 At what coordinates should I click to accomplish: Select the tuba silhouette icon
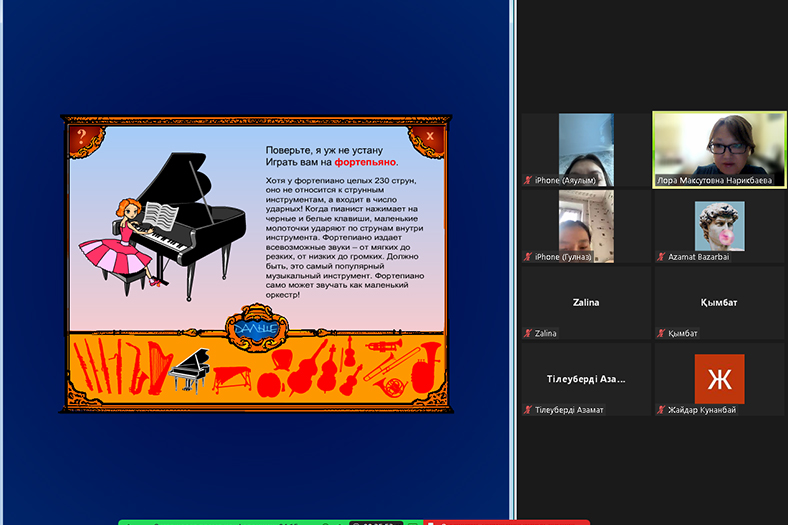click(425, 366)
